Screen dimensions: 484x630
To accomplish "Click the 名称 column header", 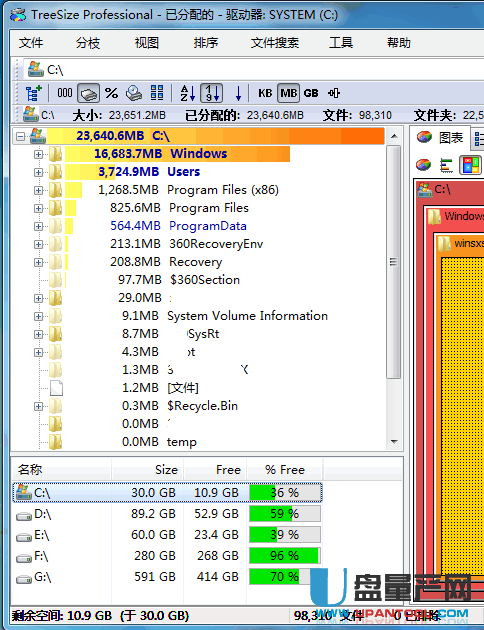I will [x=61, y=469].
